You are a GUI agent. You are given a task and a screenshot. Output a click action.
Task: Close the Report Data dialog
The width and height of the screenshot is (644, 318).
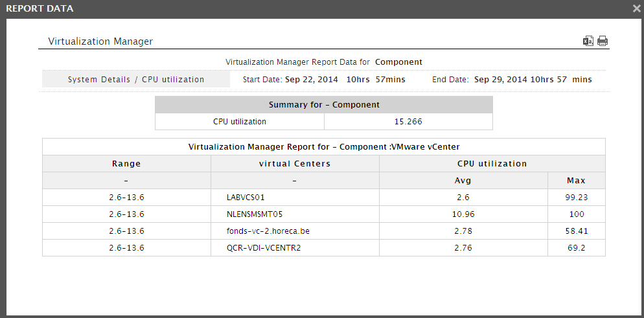[x=636, y=8]
